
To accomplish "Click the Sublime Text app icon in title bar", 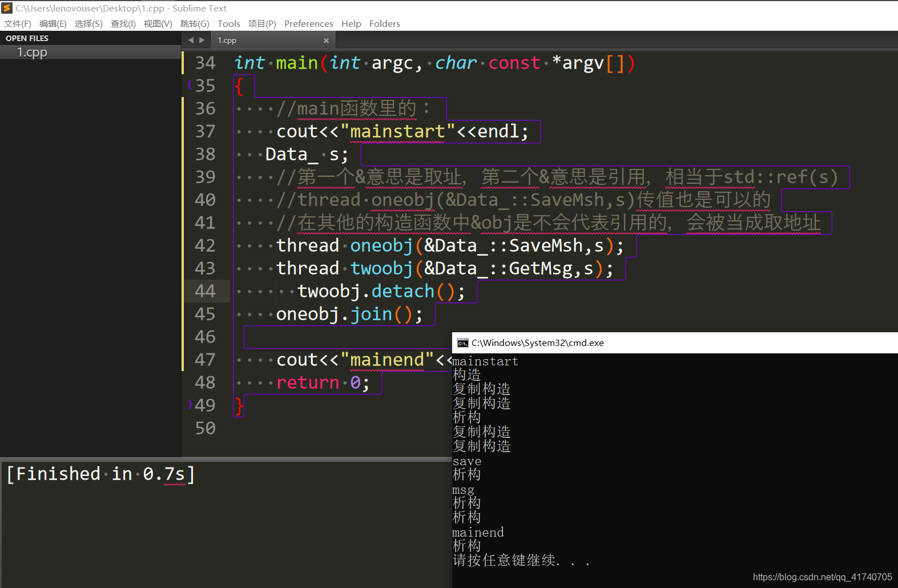I will (x=7, y=8).
